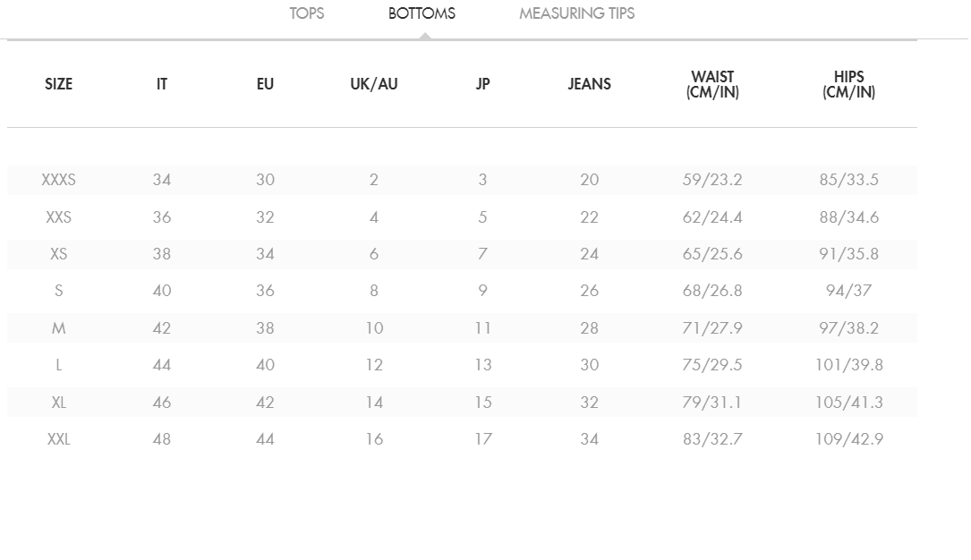Click the IT column header
The width and height of the screenshot is (971, 560).
point(162,84)
